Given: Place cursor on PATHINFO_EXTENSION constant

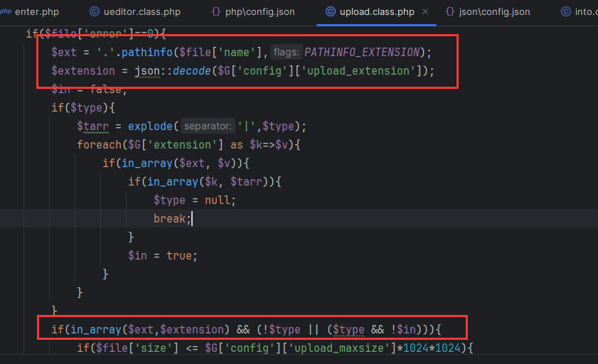Looking at the screenshot, I should (363, 52).
